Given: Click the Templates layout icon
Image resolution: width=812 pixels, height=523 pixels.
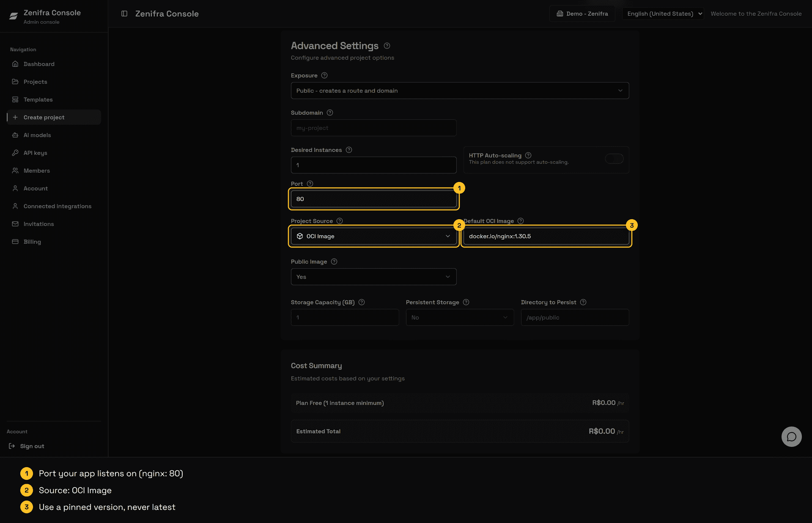Looking at the screenshot, I should pyautogui.click(x=15, y=99).
